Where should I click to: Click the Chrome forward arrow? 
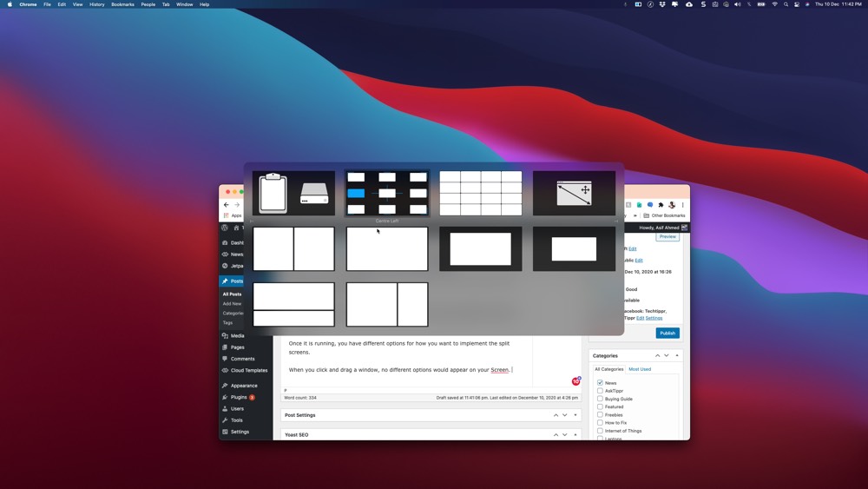point(237,205)
